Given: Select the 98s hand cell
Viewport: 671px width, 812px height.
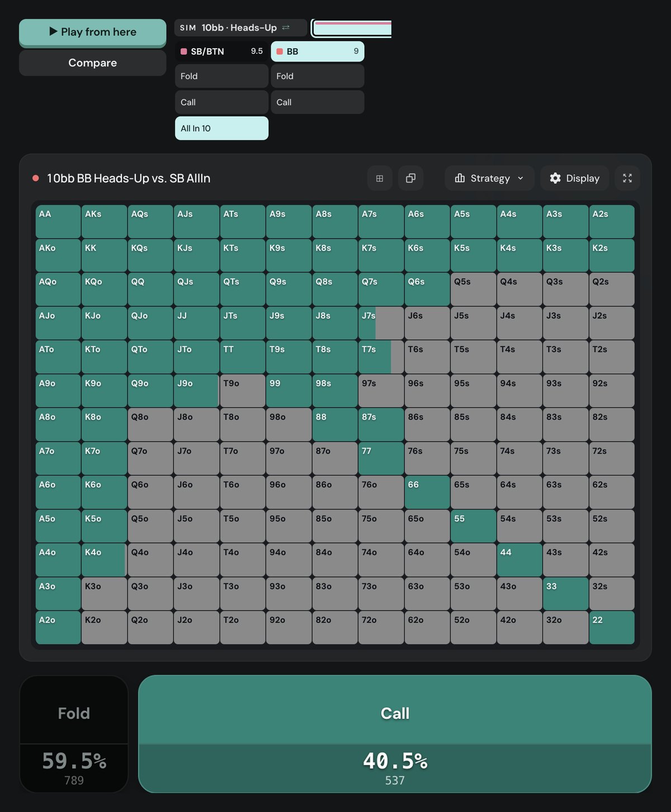Looking at the screenshot, I should (335, 391).
